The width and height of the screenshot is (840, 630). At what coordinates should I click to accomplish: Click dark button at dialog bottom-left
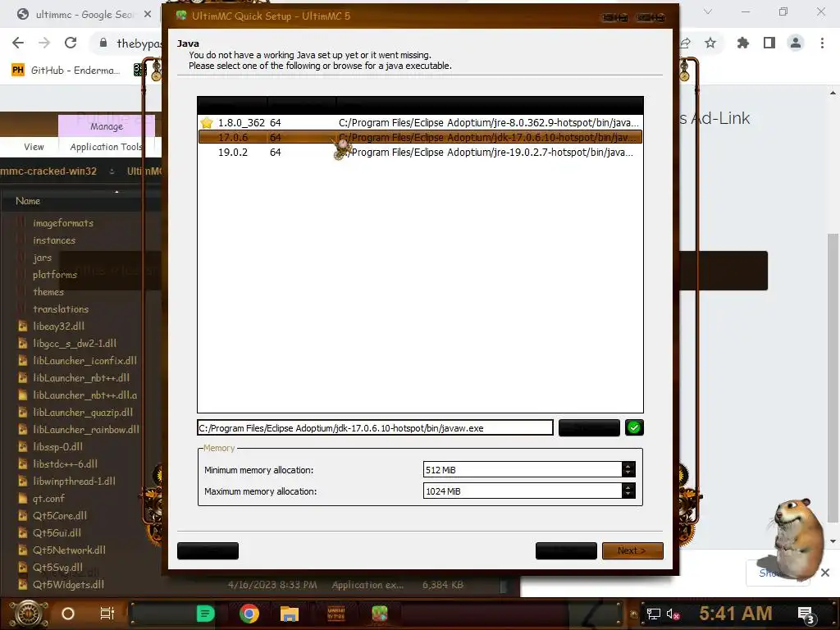[x=208, y=550]
